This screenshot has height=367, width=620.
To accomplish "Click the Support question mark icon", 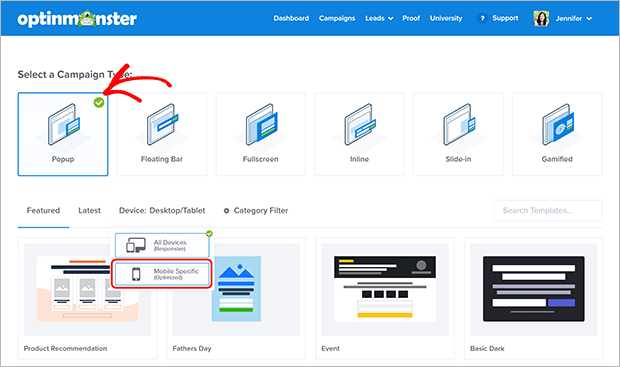I will pyautogui.click(x=482, y=18).
